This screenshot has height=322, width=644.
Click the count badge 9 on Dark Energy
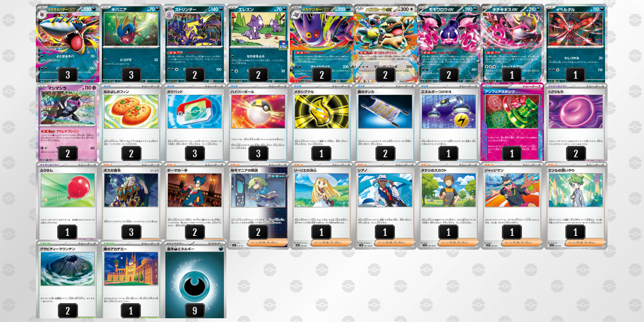[x=195, y=310]
